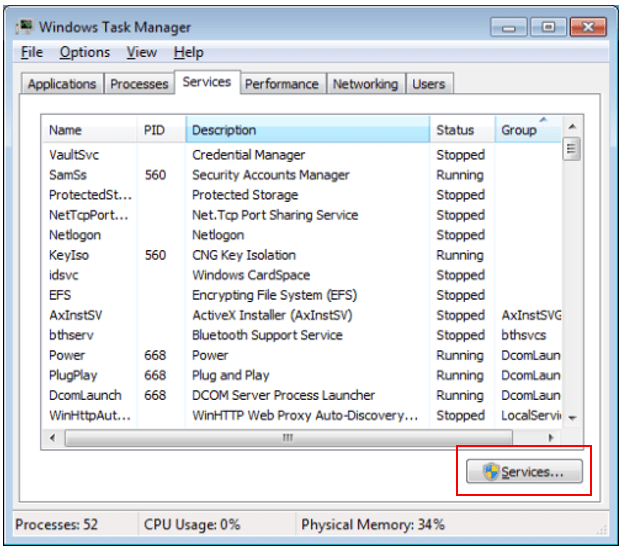
Task: Open the Help menu
Action: coord(189,52)
